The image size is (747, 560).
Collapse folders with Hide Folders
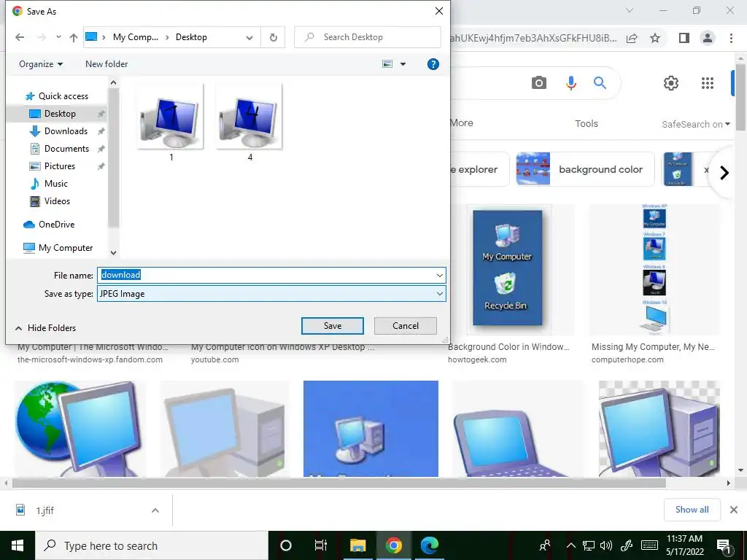tap(46, 328)
